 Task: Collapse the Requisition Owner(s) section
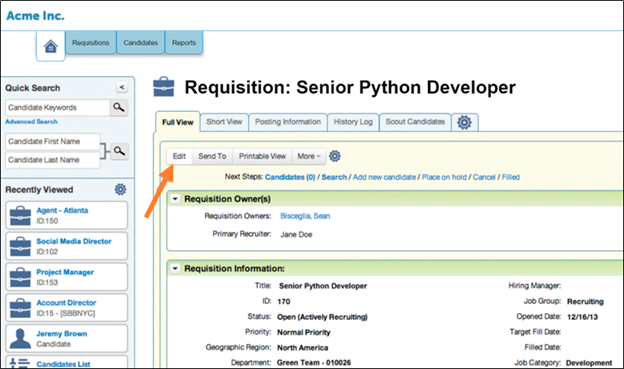pos(175,199)
